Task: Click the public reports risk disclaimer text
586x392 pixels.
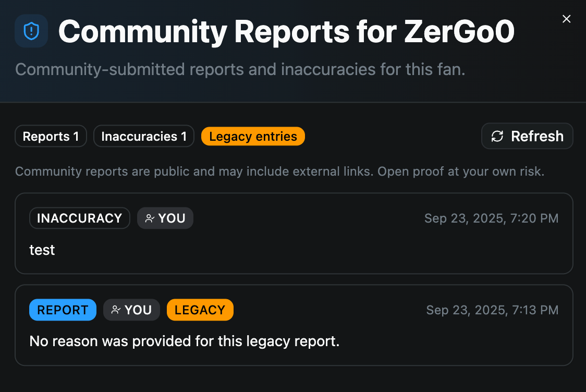Action: point(279,171)
